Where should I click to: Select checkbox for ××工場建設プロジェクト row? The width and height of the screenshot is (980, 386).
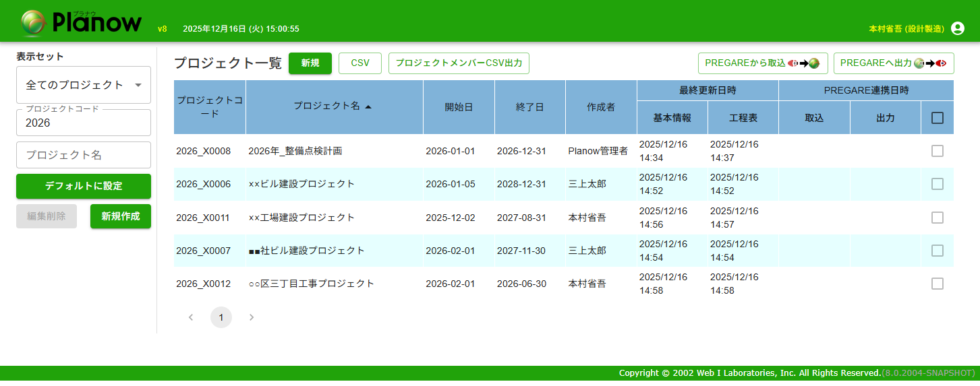point(937,218)
